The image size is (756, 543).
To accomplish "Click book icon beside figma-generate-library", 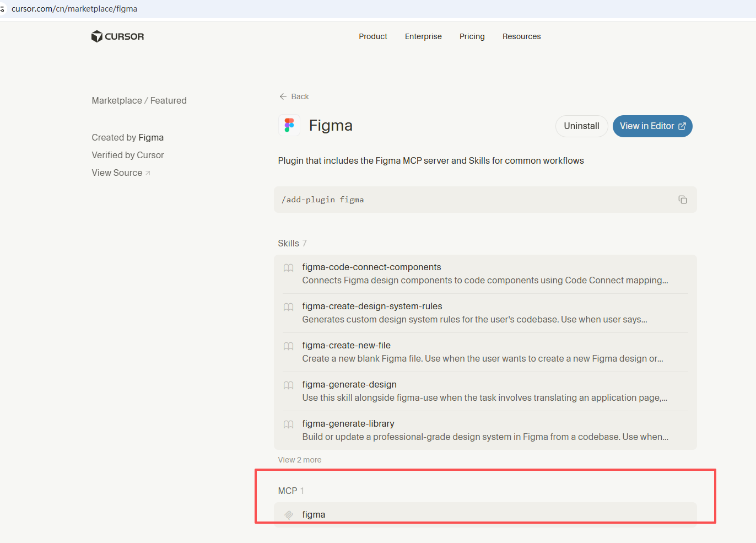I will (288, 424).
